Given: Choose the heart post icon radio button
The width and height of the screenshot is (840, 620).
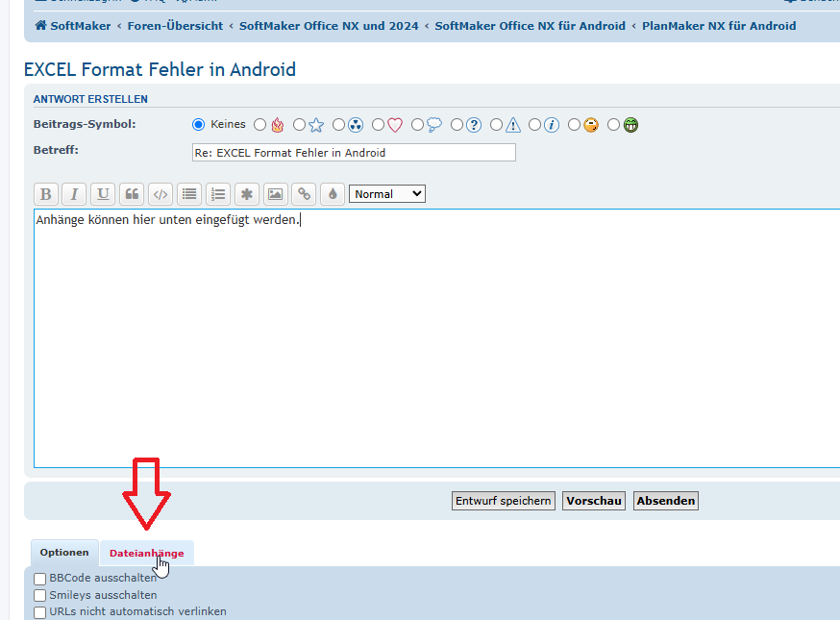Looking at the screenshot, I should click(x=379, y=125).
